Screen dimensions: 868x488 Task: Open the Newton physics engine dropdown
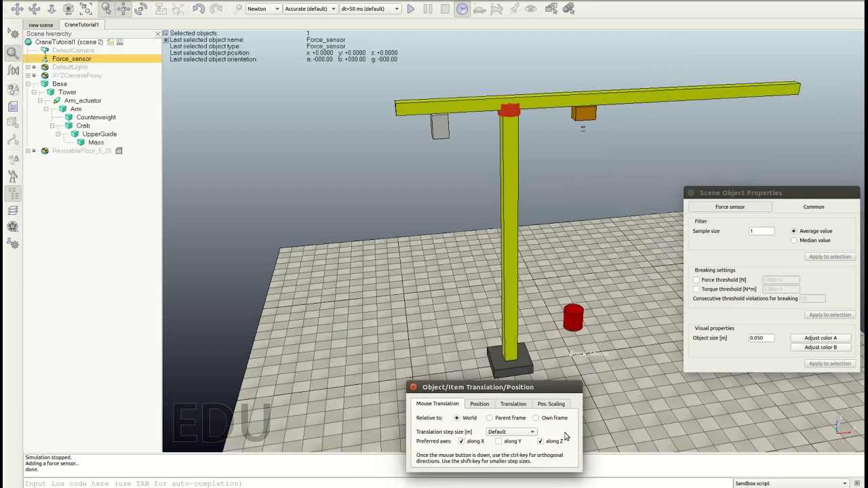262,9
